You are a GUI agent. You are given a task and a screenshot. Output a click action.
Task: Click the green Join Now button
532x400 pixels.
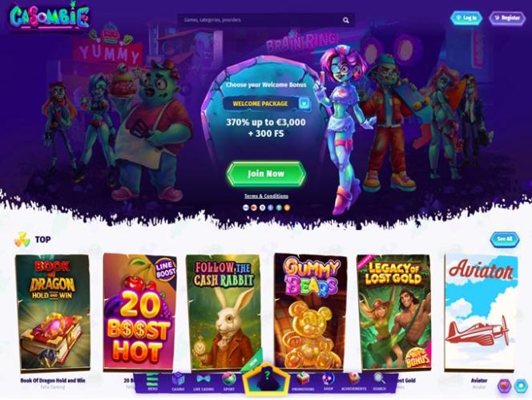click(266, 173)
